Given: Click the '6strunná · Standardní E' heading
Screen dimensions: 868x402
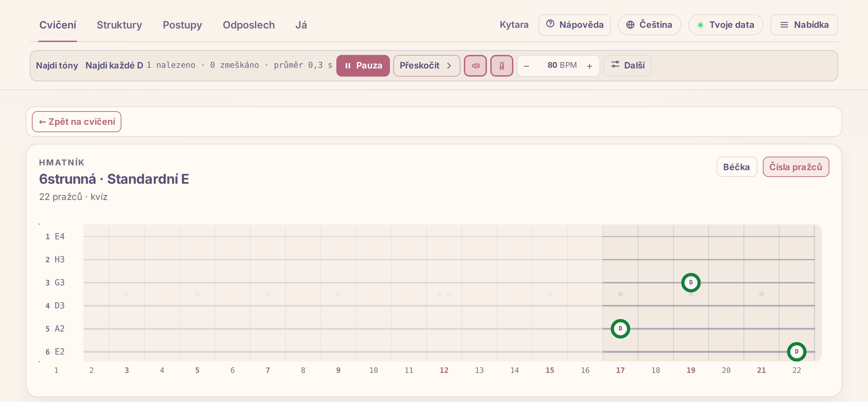Looking at the screenshot, I should [x=114, y=179].
